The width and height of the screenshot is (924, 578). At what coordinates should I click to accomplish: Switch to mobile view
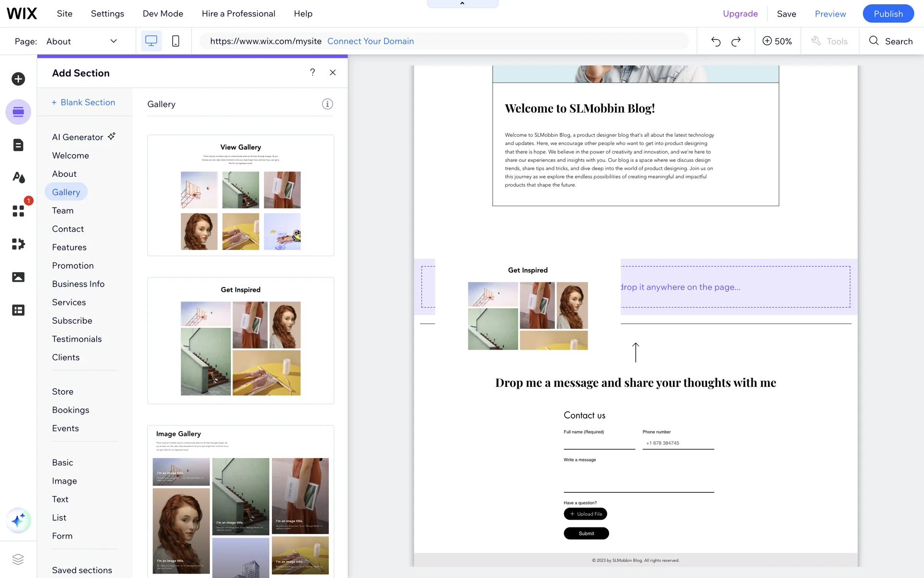tap(176, 41)
